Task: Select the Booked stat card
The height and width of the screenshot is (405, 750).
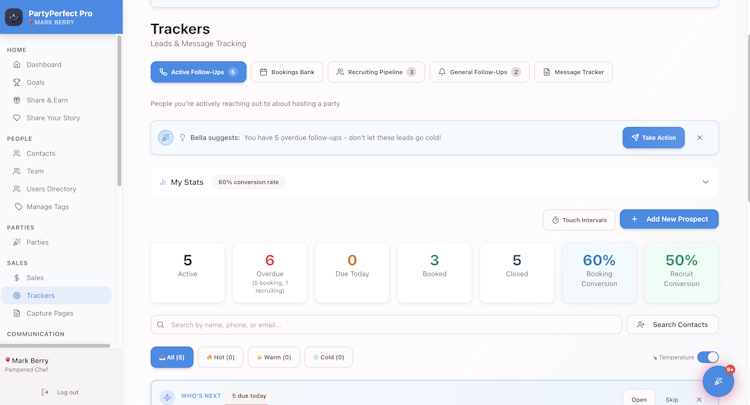Action: tap(434, 273)
